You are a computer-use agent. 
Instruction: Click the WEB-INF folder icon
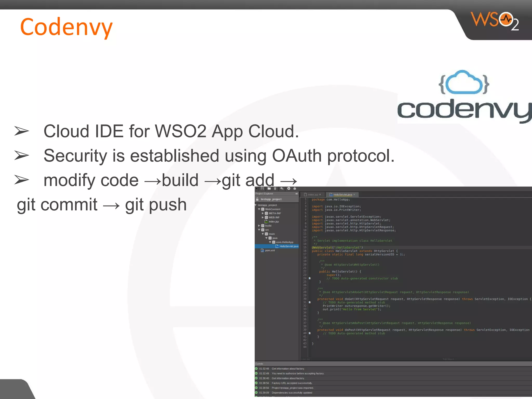tap(266, 217)
